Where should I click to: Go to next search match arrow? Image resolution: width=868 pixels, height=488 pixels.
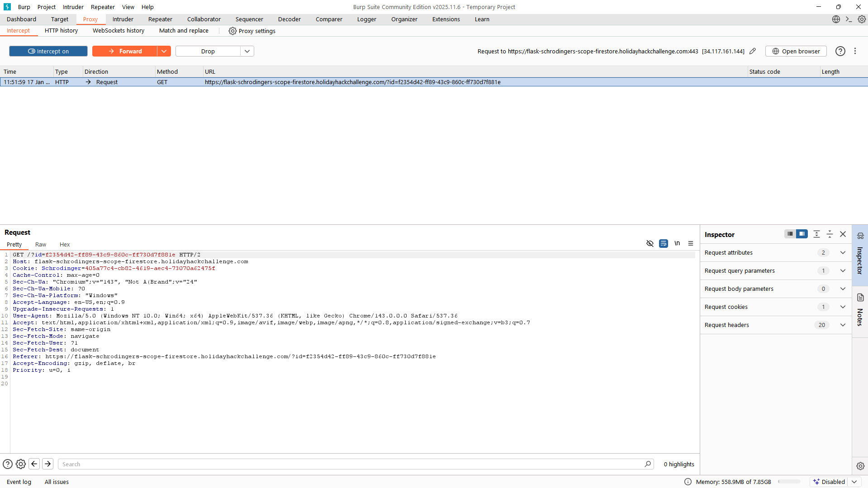tap(48, 464)
